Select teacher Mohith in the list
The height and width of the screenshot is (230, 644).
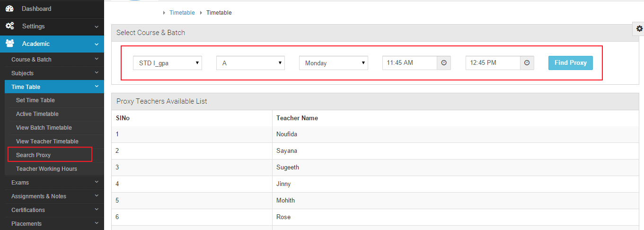pos(285,201)
